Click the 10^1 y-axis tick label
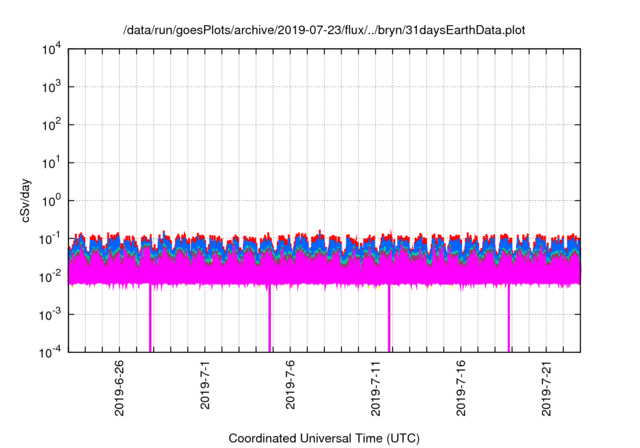 pos(52,163)
